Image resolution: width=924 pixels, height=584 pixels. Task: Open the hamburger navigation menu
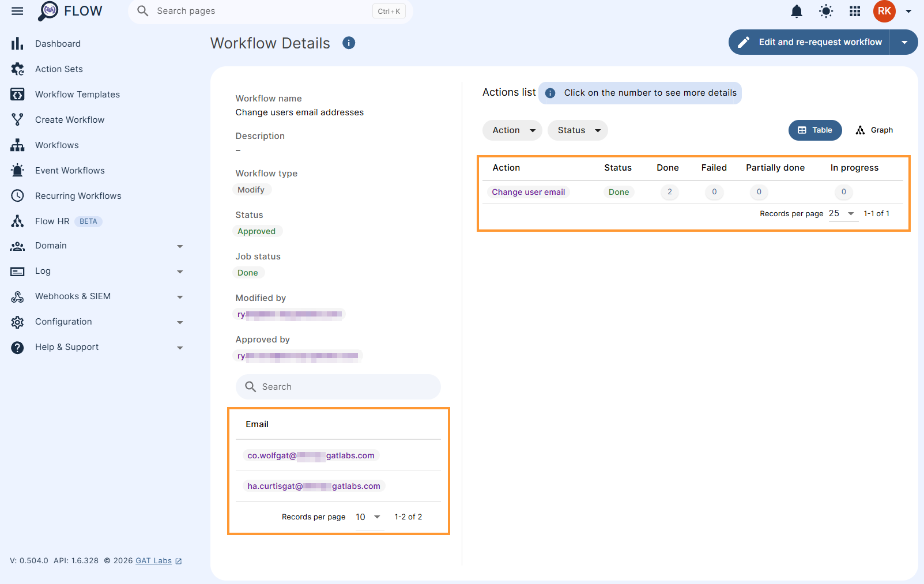pos(17,11)
